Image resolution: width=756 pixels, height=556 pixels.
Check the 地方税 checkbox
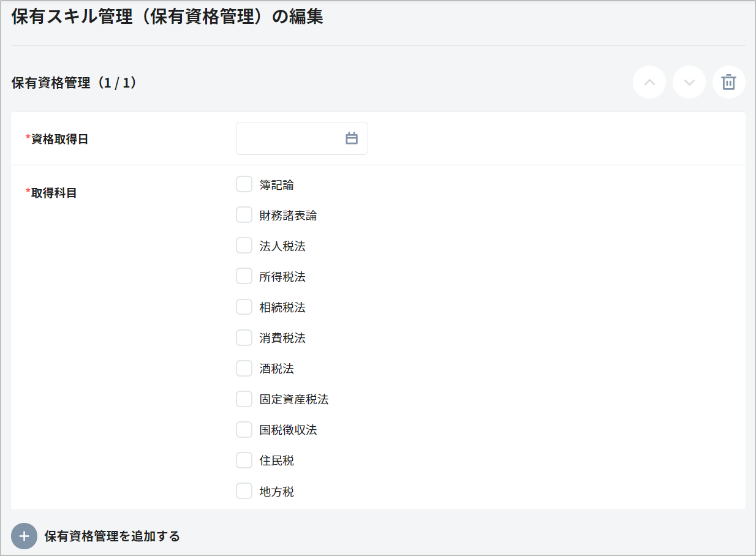tap(244, 490)
